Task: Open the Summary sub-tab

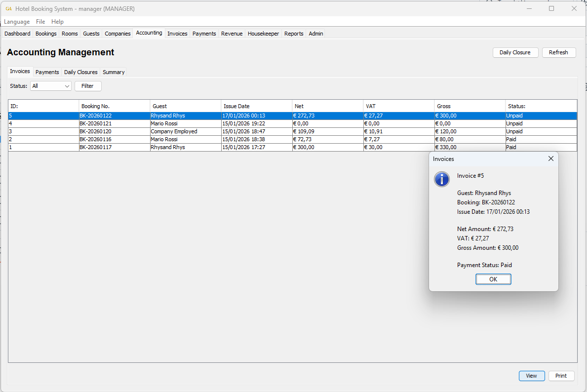Action: (114, 72)
